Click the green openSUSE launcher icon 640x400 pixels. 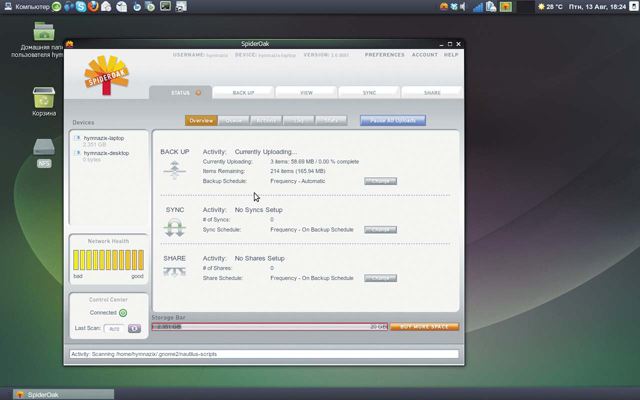(56, 7)
